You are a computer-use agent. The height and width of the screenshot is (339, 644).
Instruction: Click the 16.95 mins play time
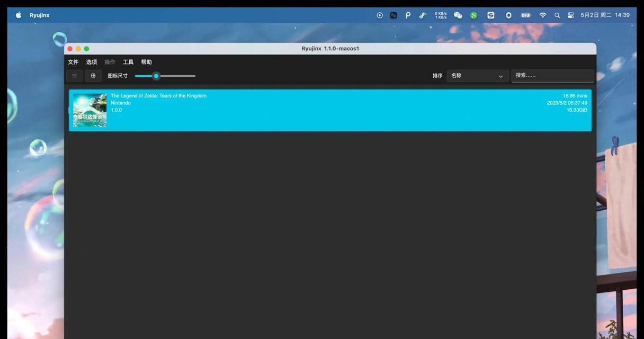coord(575,96)
